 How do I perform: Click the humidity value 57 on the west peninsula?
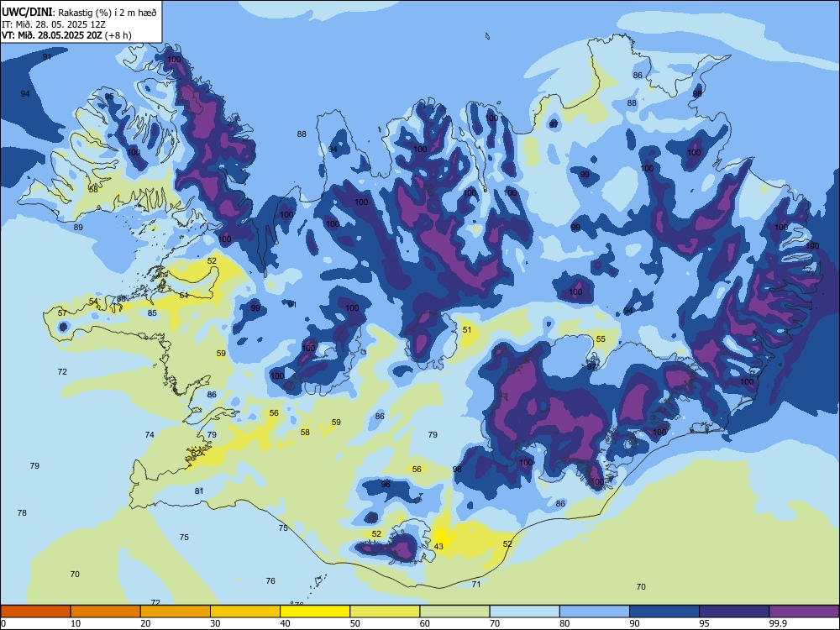coord(62,312)
